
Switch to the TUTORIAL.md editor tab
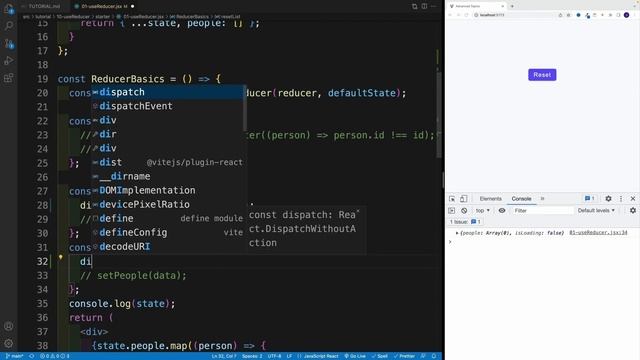[44, 6]
